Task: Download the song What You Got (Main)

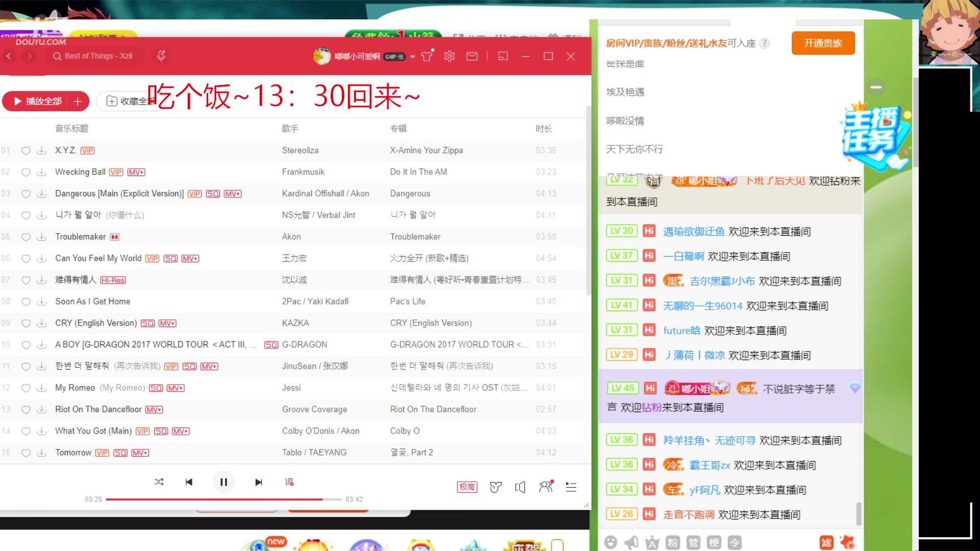Action: click(42, 431)
